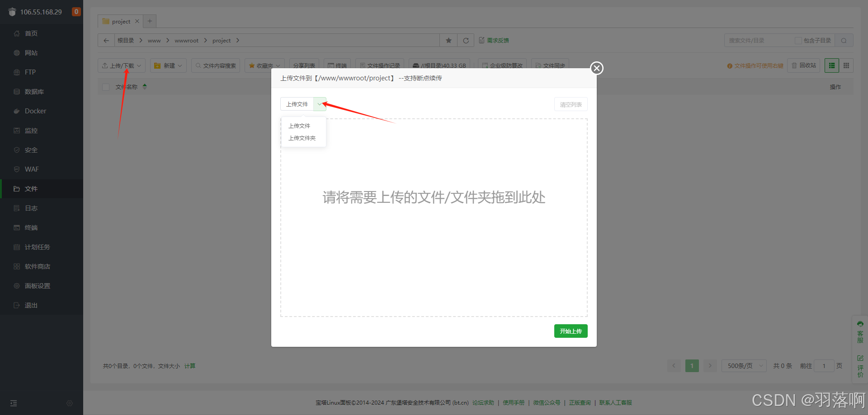The image size is (868, 415).
Task: Toggle the 包含子目录 checkbox
Action: coord(798,41)
